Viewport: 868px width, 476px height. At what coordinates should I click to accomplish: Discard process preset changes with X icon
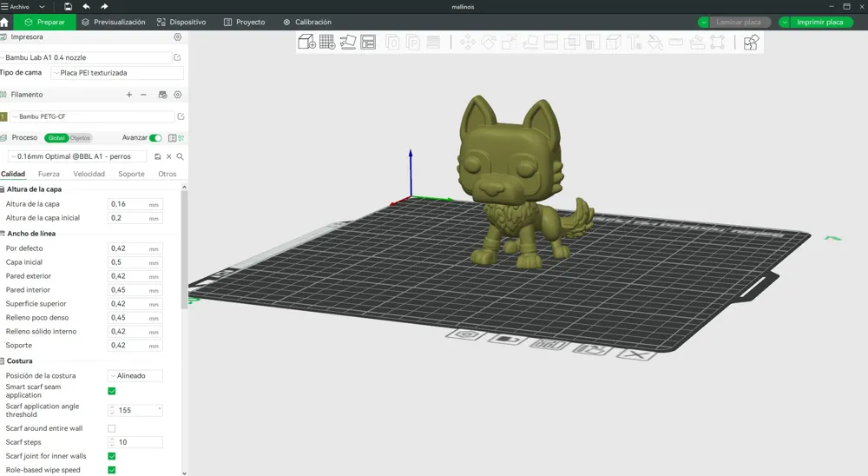click(x=169, y=157)
